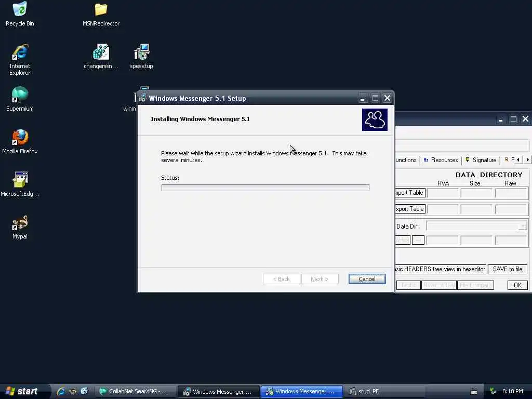This screenshot has width=532, height=399.
Task: Click OK in the stud_PE window
Action: [x=517, y=285]
